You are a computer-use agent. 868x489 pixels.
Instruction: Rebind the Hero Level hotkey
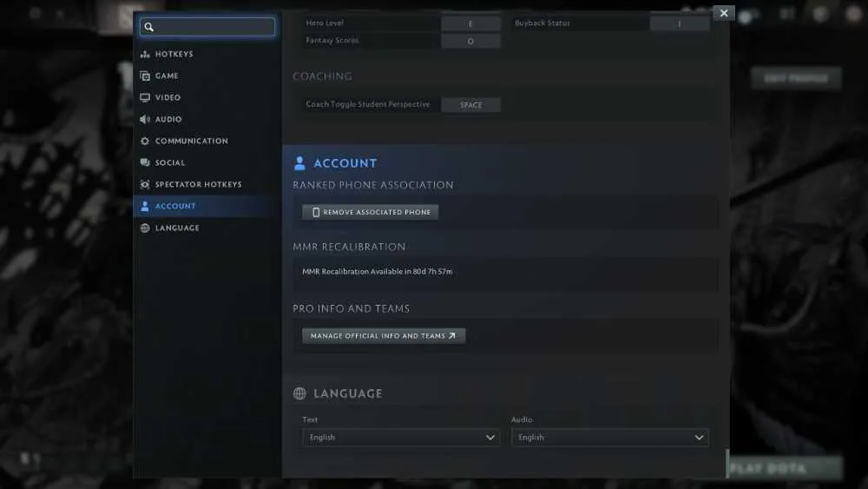471,23
